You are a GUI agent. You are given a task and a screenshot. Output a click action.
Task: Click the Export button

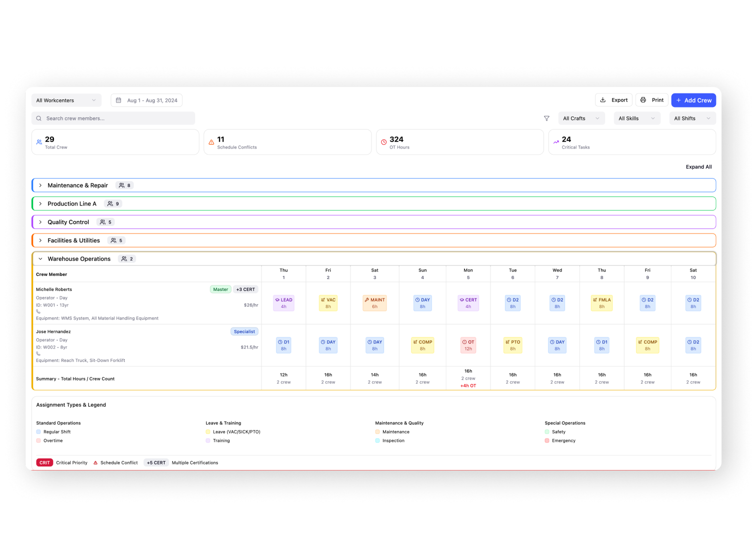(x=613, y=100)
